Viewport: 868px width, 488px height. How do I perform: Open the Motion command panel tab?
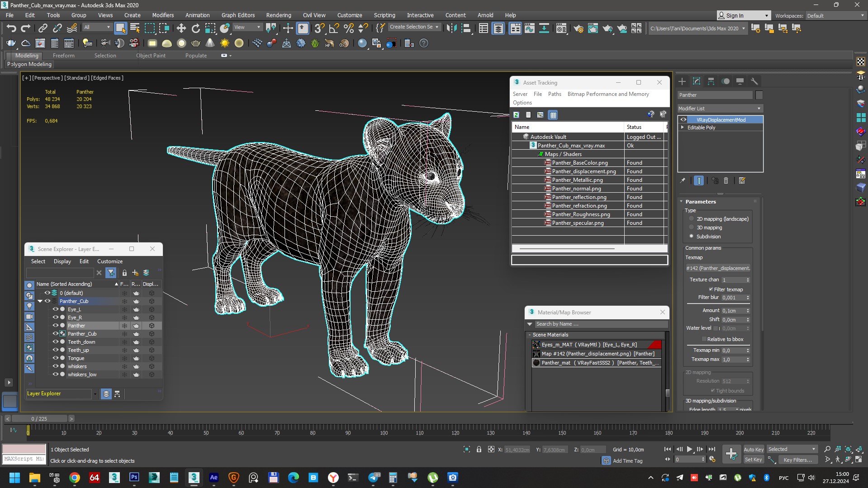pyautogui.click(x=726, y=81)
